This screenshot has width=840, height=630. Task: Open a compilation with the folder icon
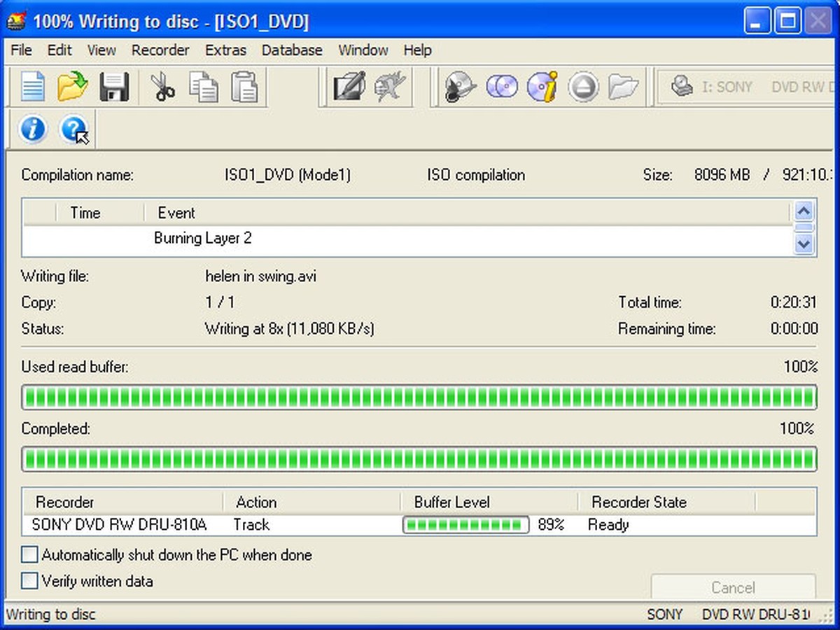click(x=73, y=87)
